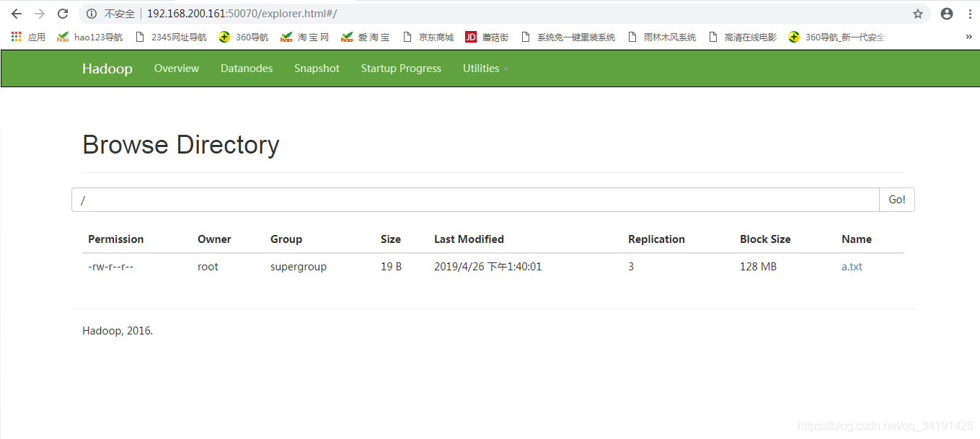Click the Go! button

[897, 200]
